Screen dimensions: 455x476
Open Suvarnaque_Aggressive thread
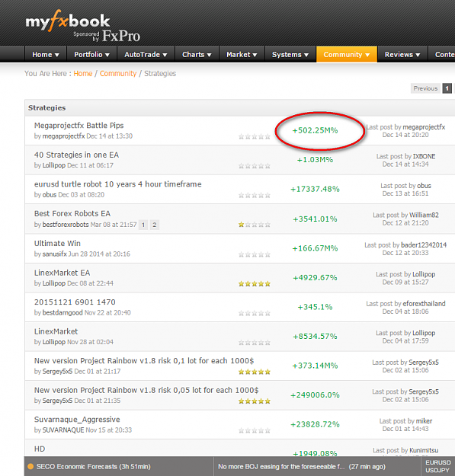(x=77, y=420)
